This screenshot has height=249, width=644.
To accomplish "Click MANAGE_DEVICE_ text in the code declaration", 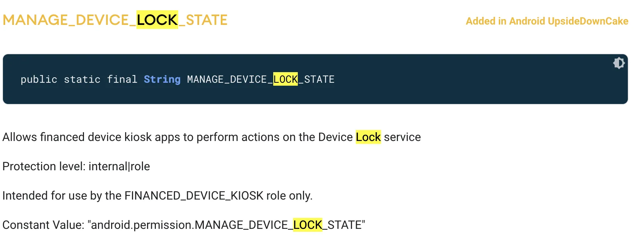I will click(x=230, y=79).
